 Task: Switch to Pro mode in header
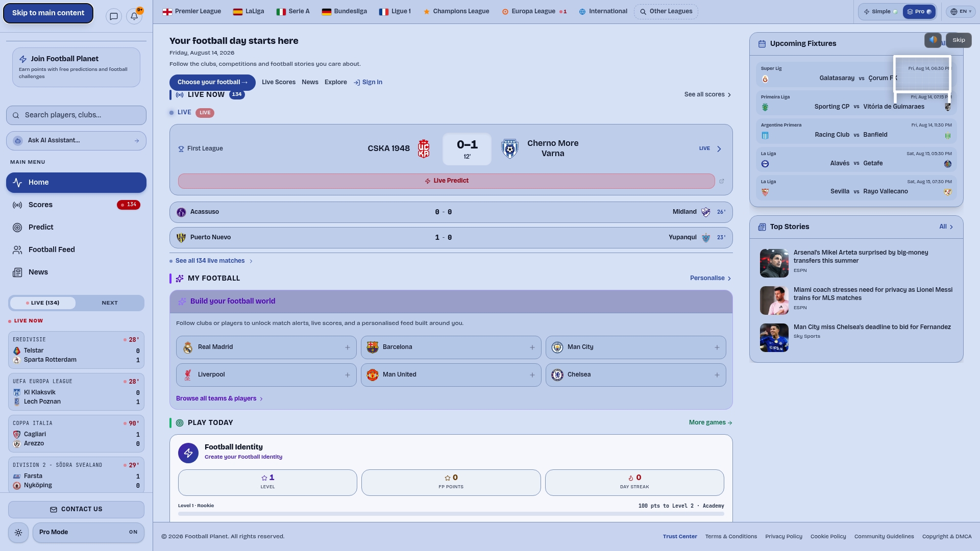(919, 12)
